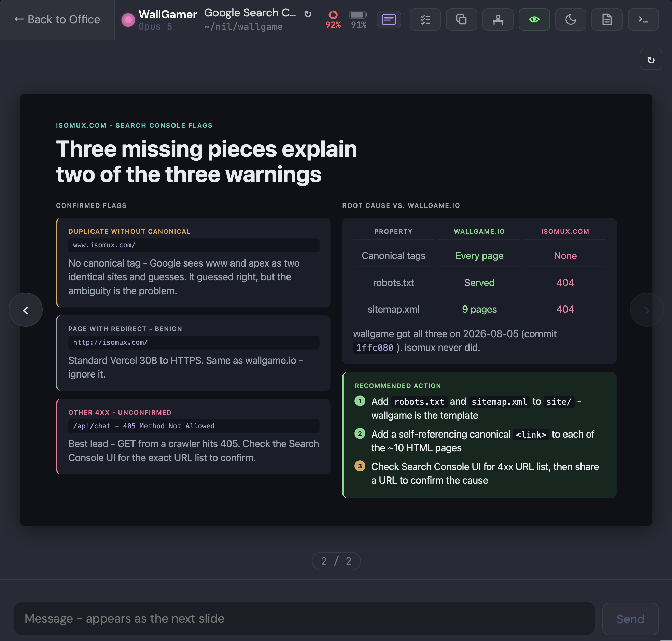672x641 pixels.
Task: Toggle the moon dark mode button
Action: pos(571,19)
